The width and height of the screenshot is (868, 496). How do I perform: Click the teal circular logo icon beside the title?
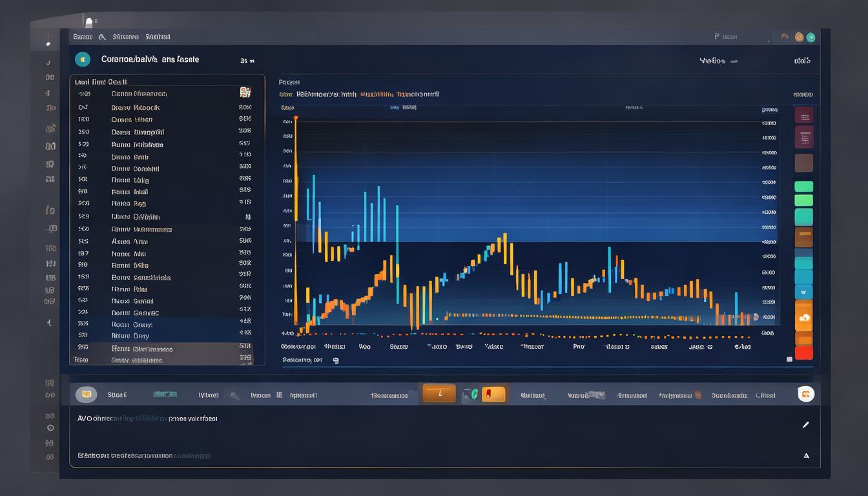83,59
